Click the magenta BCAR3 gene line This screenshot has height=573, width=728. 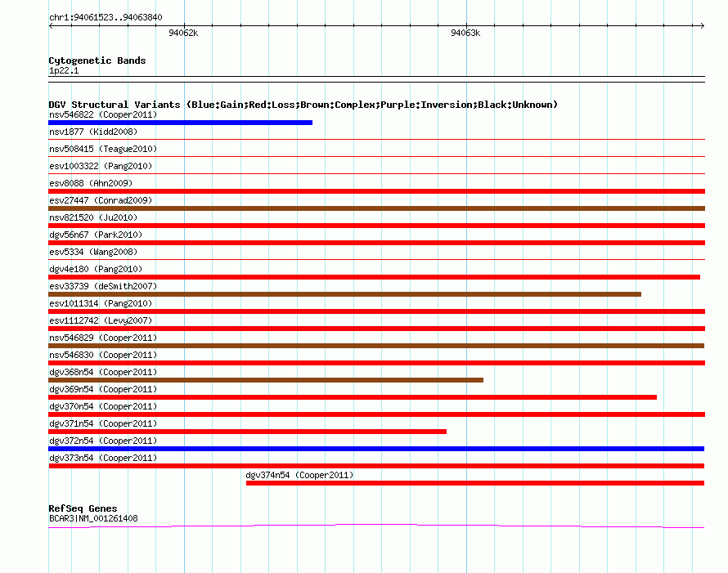[376, 526]
